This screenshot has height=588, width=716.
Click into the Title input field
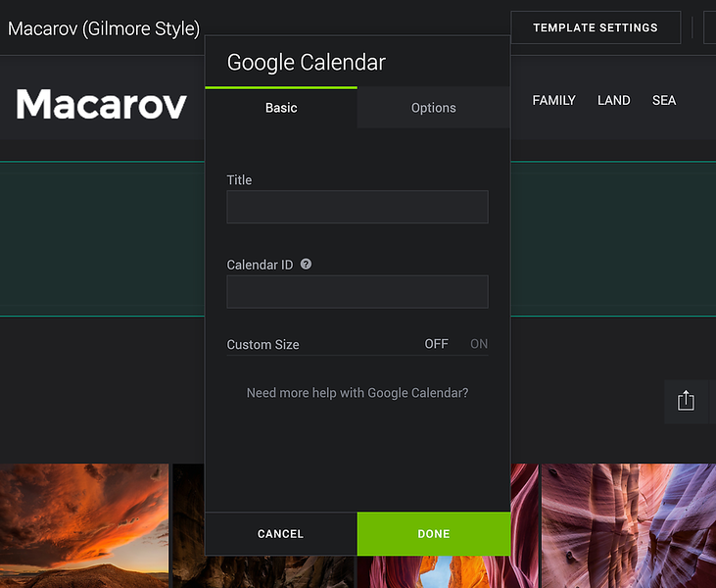coord(358,207)
